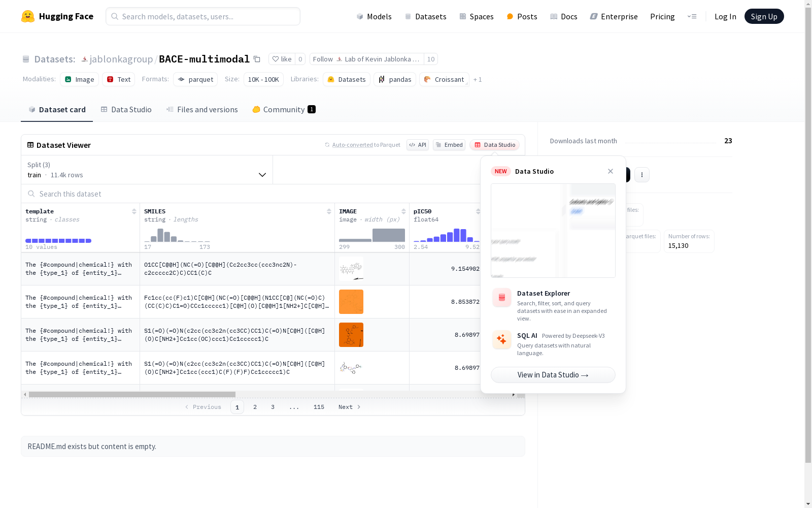Click the Embed button
This screenshot has width=812, height=508.
point(449,145)
